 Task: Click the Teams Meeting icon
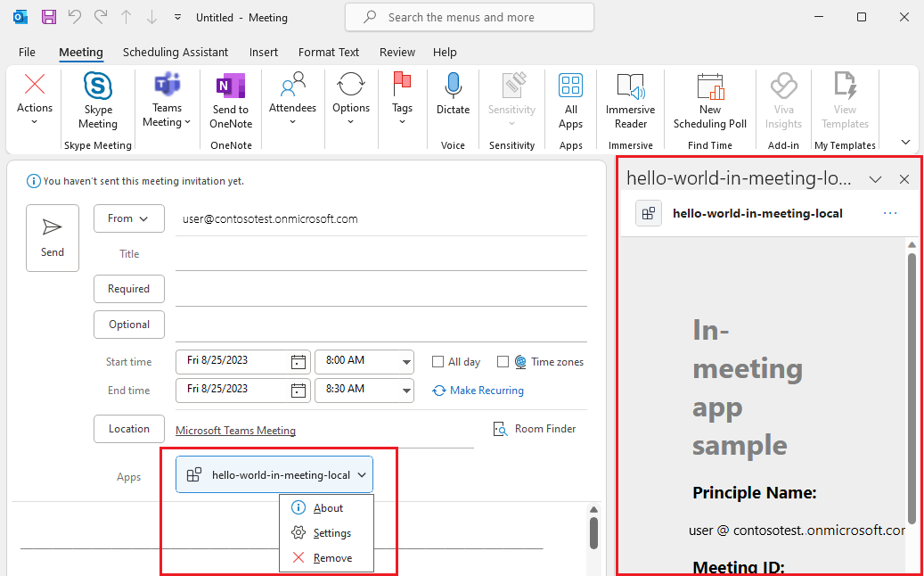tap(167, 86)
